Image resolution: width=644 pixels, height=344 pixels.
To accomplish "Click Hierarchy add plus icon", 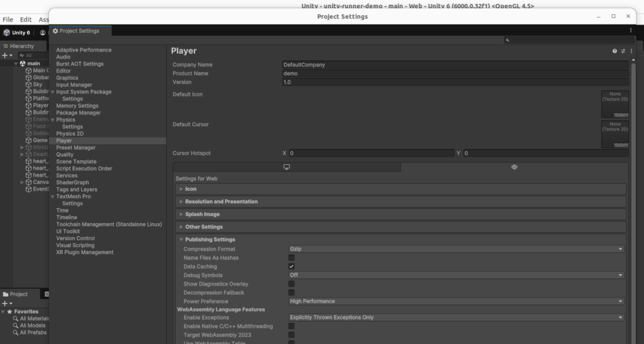I will [x=5, y=55].
